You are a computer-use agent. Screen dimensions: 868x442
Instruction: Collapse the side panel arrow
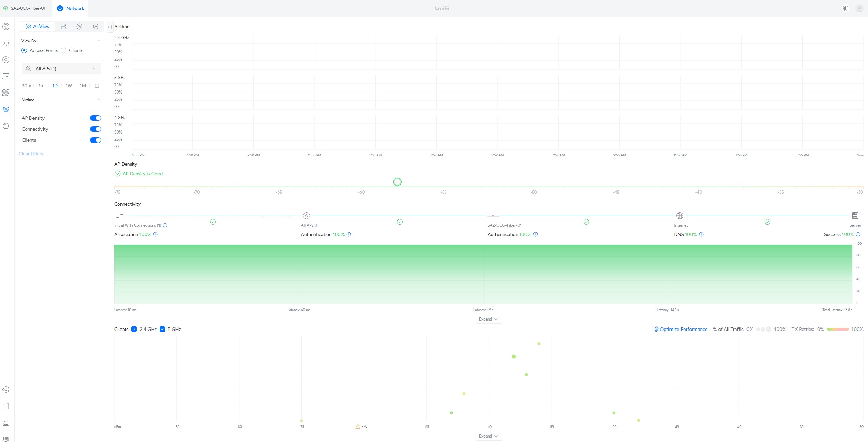[x=109, y=27]
